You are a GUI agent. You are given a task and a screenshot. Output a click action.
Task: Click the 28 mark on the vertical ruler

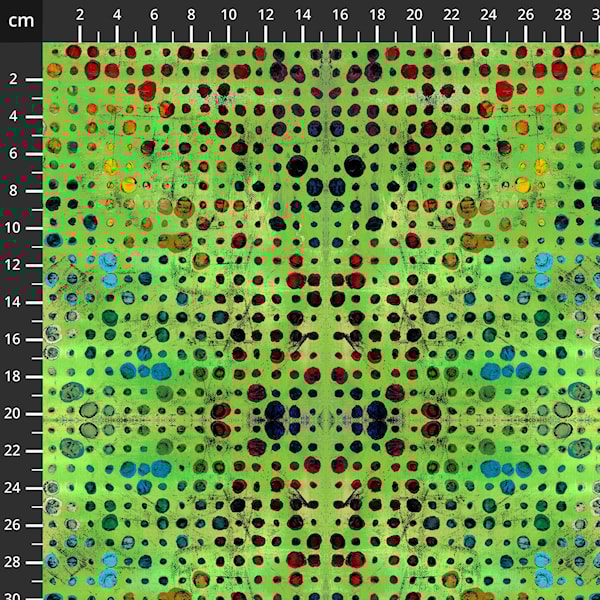(14, 561)
